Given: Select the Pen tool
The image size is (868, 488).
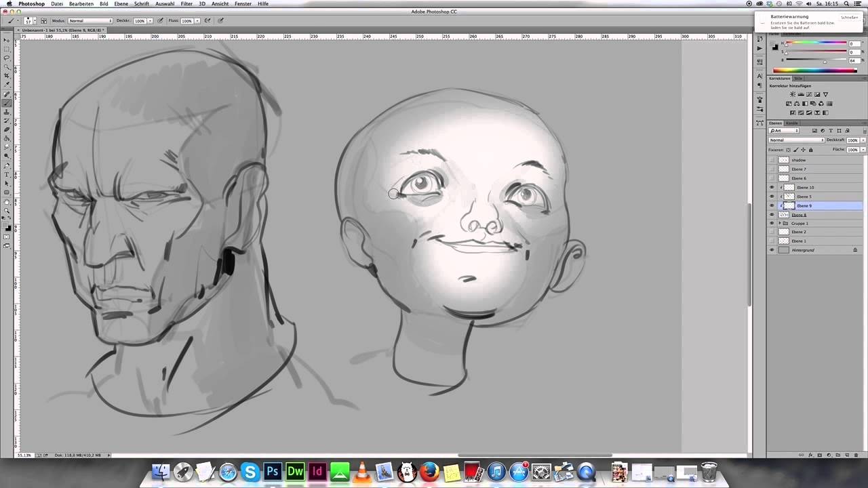Looking at the screenshot, I should 7,165.
